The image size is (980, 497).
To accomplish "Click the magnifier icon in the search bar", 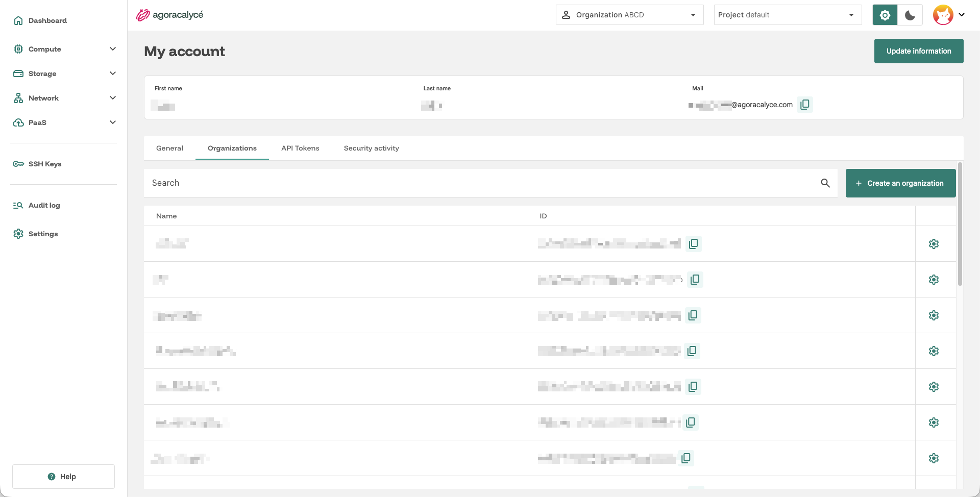I will point(825,183).
